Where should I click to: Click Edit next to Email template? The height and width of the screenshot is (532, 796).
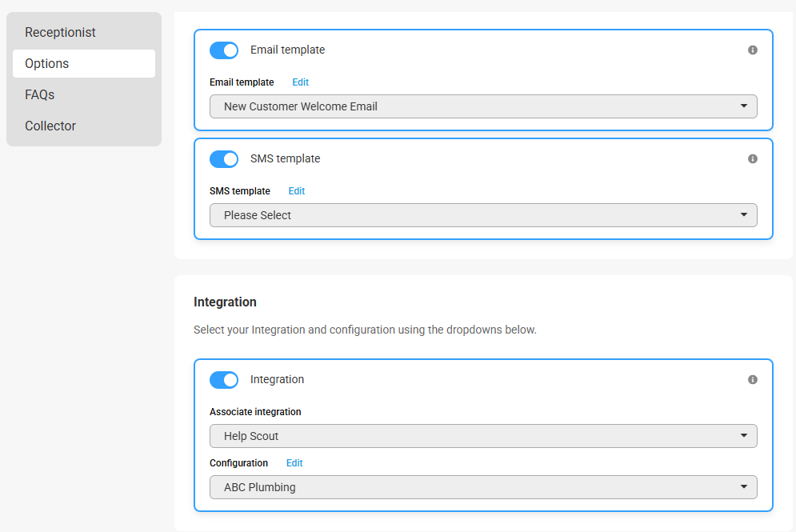[301, 82]
